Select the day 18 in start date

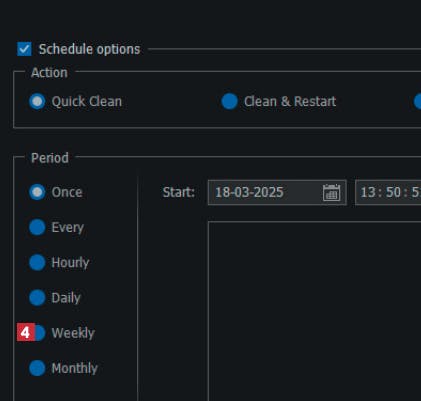(222, 192)
